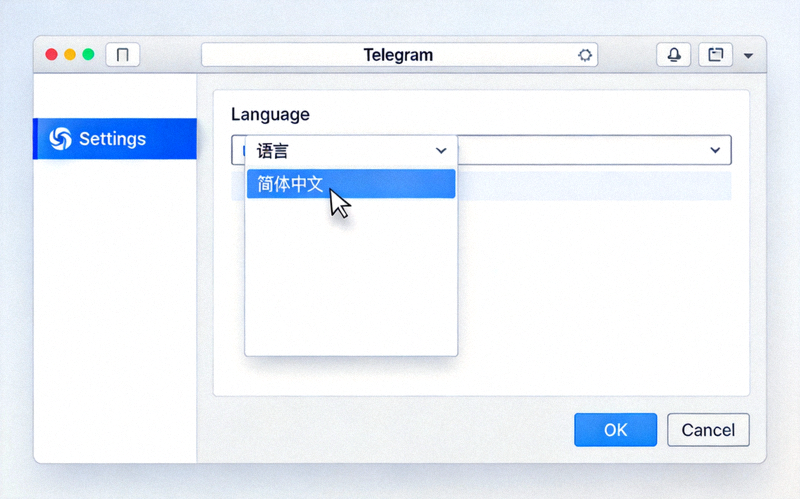This screenshot has height=499, width=800.
Task: Collapse the 语言 dropdown using its chevron
Action: [441, 151]
